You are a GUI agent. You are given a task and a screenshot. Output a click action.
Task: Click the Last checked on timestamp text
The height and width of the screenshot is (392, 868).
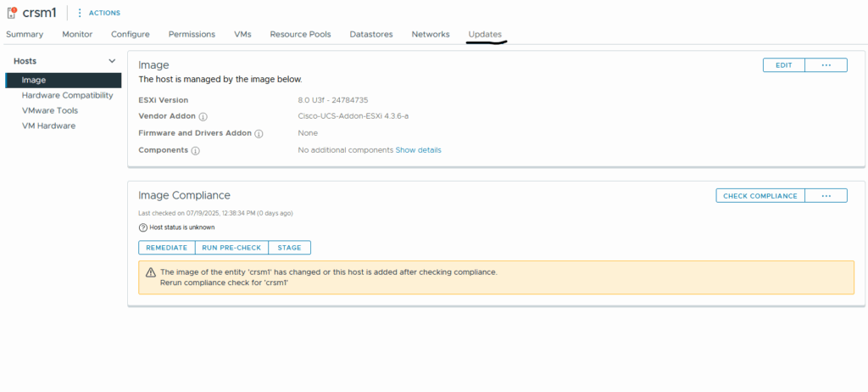[x=215, y=213]
